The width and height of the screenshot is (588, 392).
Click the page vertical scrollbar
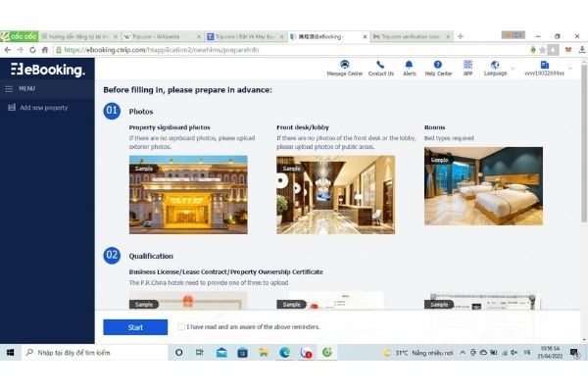pos(584,144)
